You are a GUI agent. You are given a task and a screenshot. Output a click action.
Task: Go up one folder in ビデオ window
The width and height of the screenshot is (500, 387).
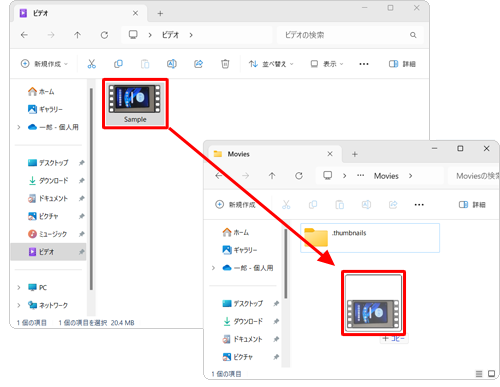click(x=77, y=35)
